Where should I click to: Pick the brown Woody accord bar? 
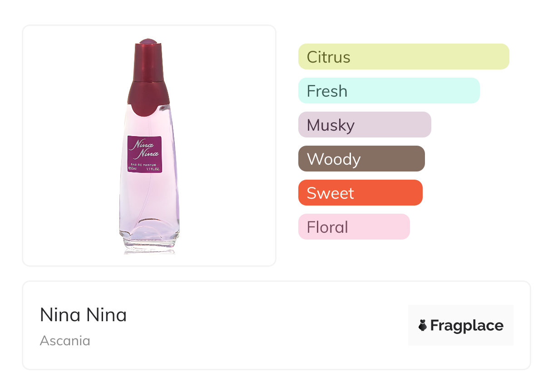tap(361, 159)
